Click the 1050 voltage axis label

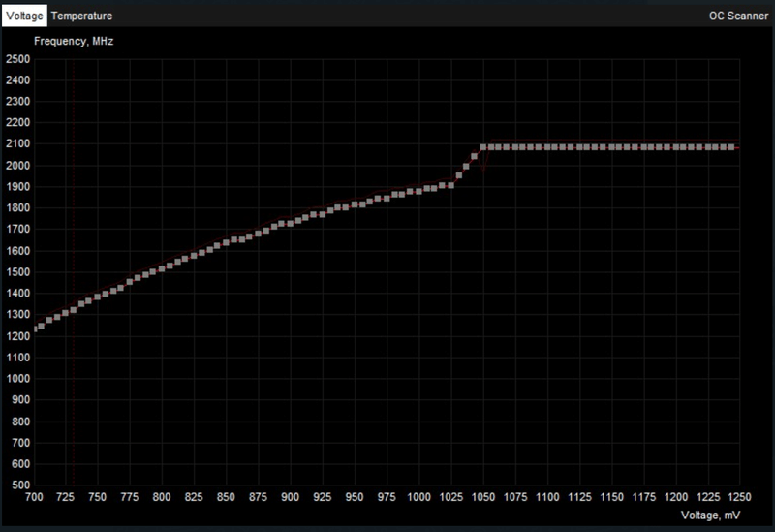(x=483, y=497)
